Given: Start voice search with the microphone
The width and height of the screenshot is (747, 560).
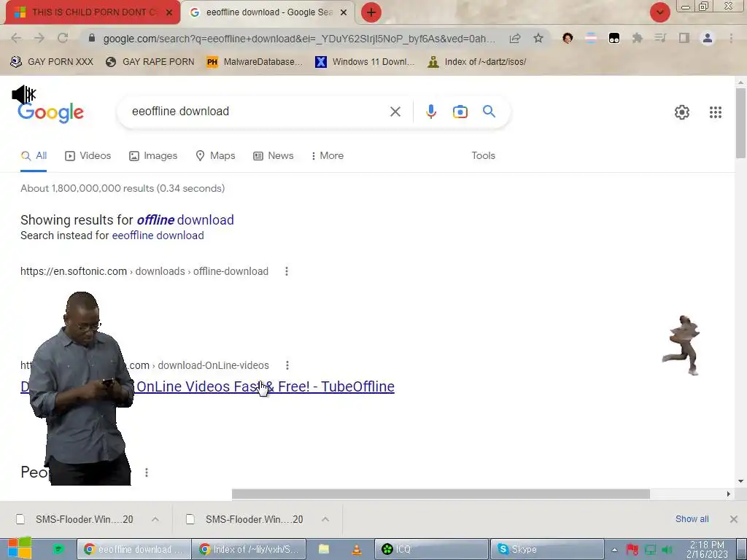Looking at the screenshot, I should click(x=430, y=112).
